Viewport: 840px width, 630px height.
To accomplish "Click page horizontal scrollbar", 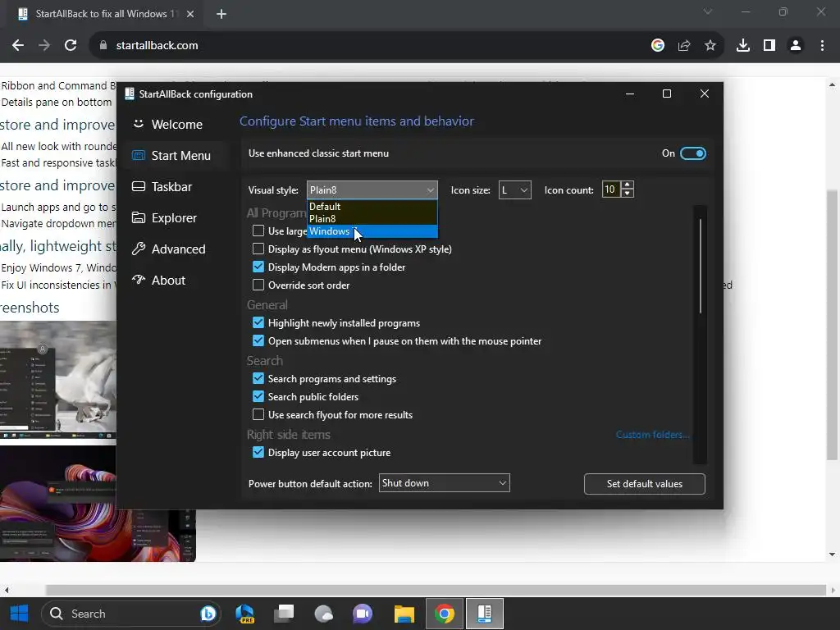I will [436, 590].
